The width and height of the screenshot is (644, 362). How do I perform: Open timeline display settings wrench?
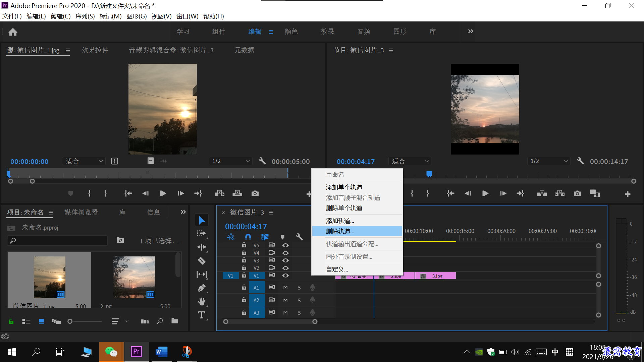[x=299, y=237]
